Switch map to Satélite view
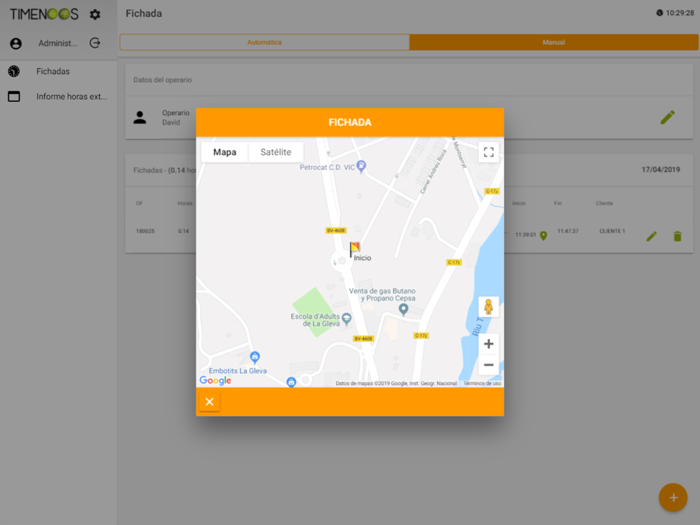 [x=276, y=152]
